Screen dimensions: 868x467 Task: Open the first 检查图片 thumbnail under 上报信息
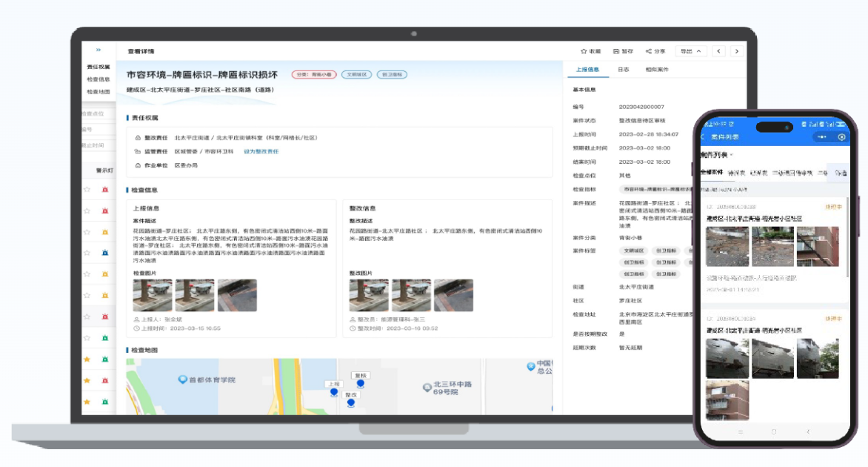click(x=153, y=295)
